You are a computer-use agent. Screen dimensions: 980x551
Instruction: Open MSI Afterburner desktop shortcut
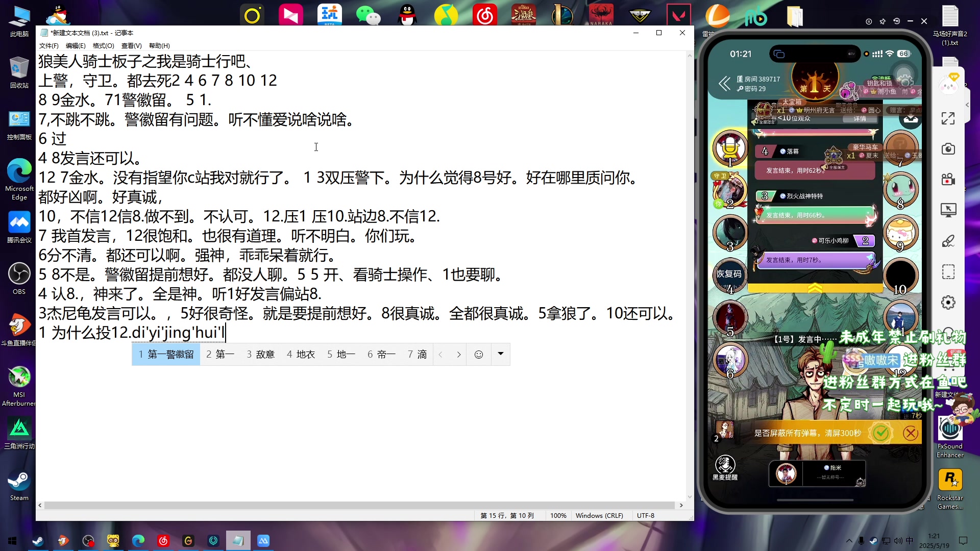point(19,386)
